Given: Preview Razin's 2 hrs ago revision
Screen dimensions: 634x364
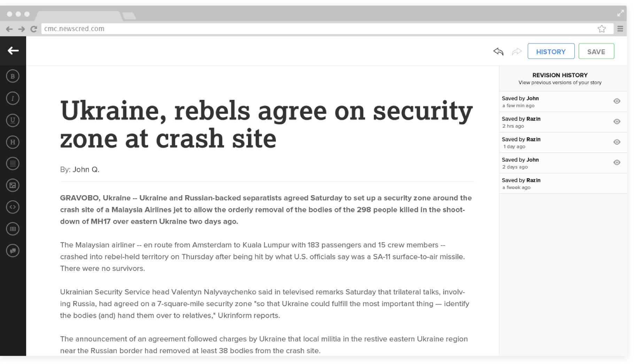Looking at the screenshot, I should (x=617, y=122).
